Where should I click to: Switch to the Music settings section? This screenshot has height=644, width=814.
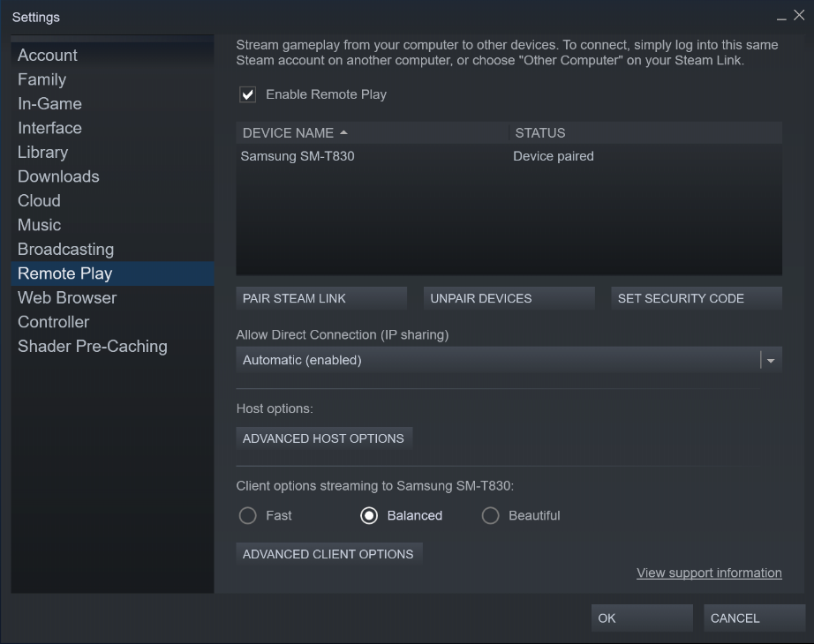[x=39, y=225]
